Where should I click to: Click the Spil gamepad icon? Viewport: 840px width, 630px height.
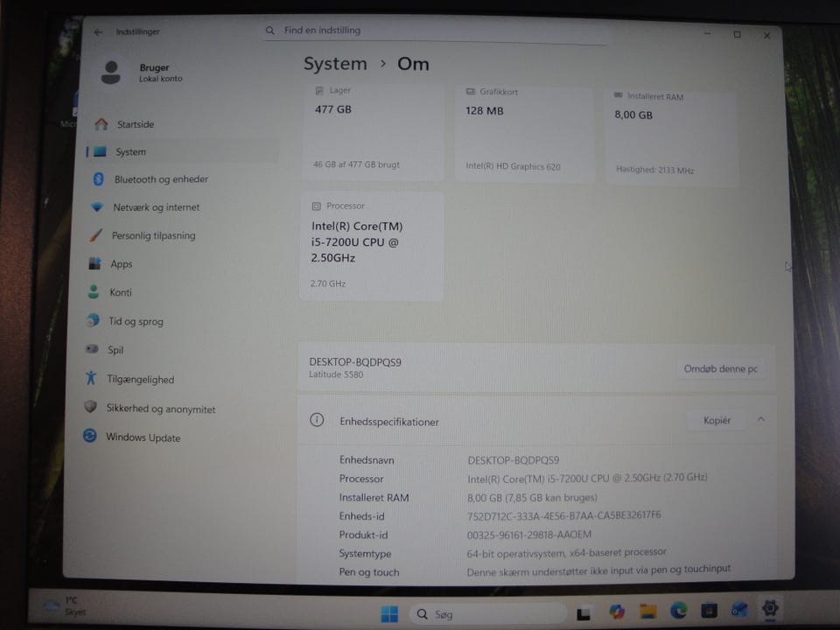coord(92,349)
